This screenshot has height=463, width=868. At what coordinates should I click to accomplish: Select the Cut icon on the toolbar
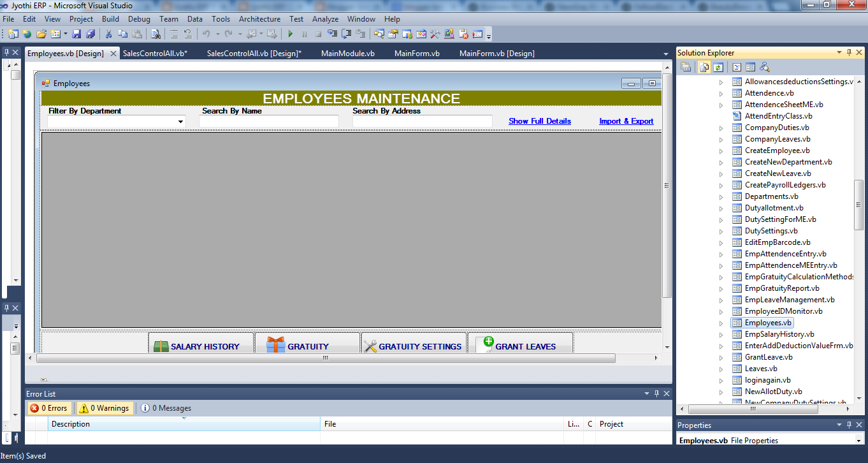pos(108,33)
